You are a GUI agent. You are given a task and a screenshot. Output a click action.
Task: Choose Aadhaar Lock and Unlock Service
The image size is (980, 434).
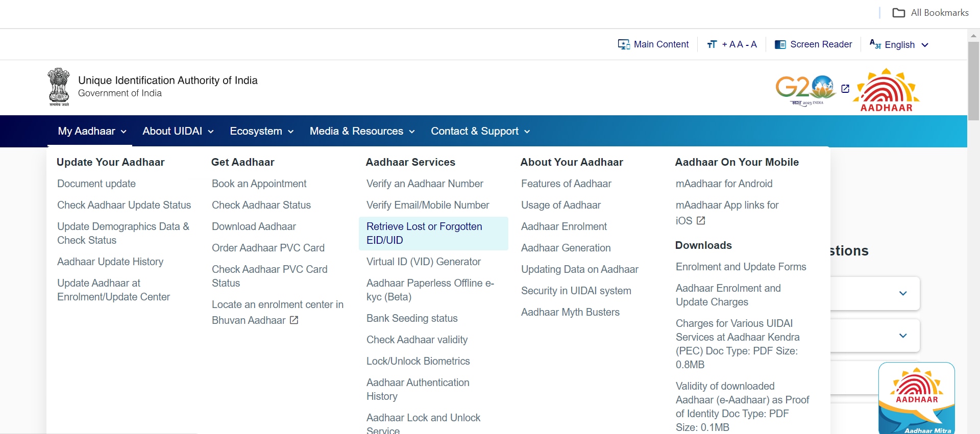pos(423,424)
